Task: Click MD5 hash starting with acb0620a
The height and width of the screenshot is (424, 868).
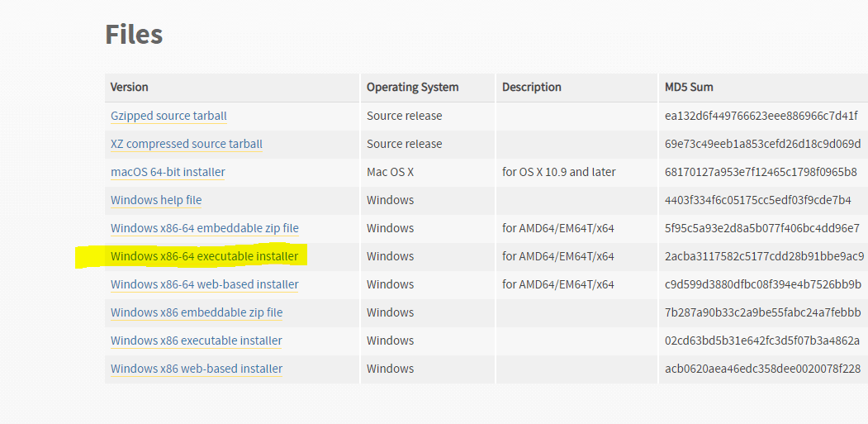Action: (762, 369)
